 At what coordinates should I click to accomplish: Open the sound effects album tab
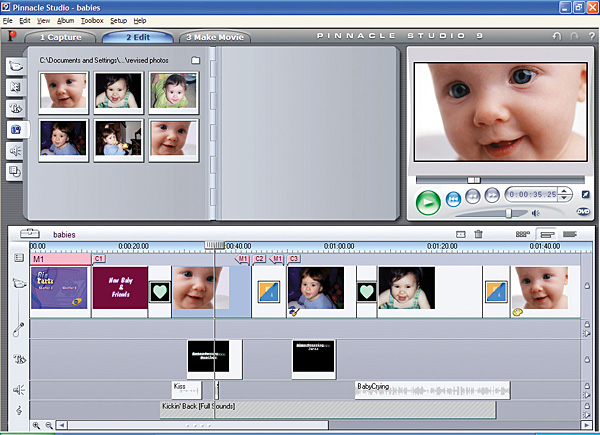pos(16,151)
